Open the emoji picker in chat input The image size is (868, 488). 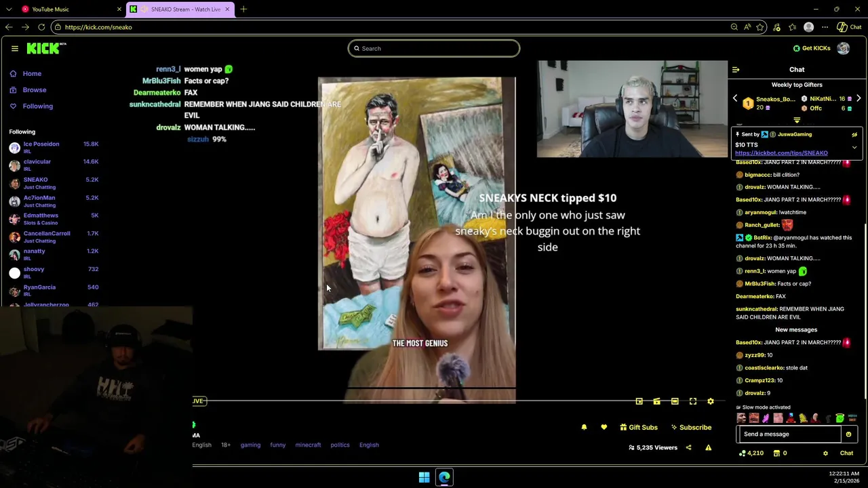[x=848, y=434]
